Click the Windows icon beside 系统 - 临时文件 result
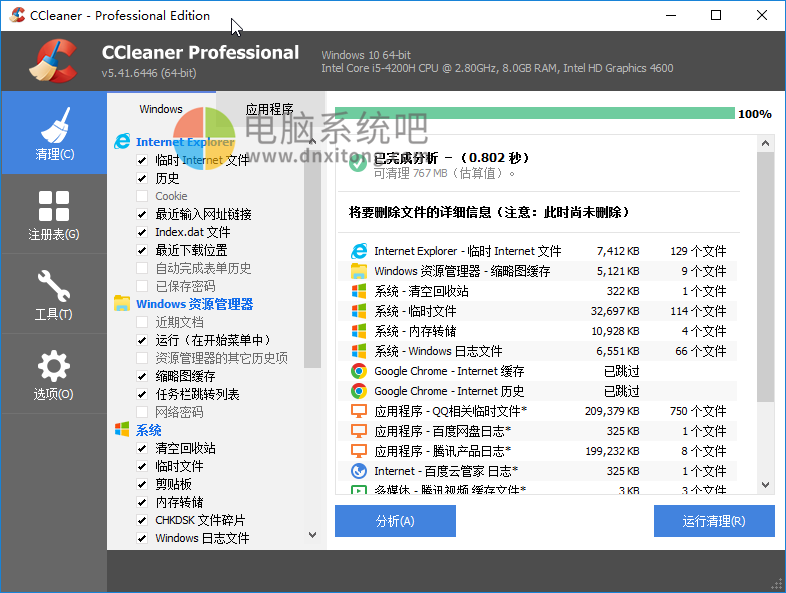Viewport: 786px width, 593px height. pos(358,311)
